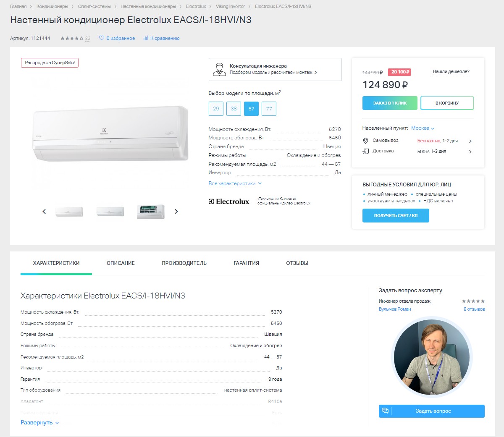Click Распродажа СуперSale! badge
The height and width of the screenshot is (437, 504).
click(x=50, y=63)
